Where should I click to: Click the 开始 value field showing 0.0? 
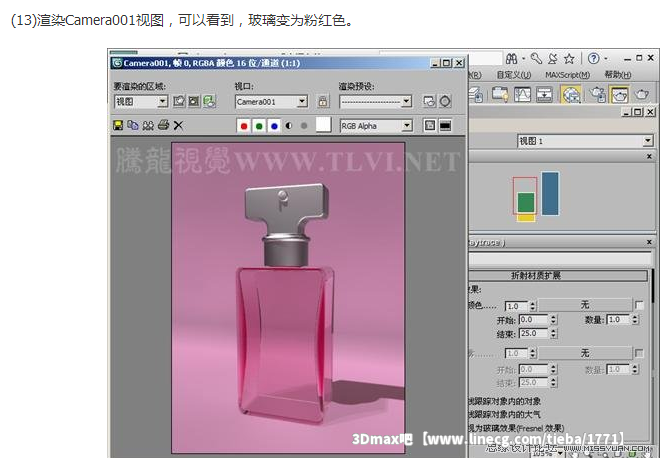(x=534, y=320)
